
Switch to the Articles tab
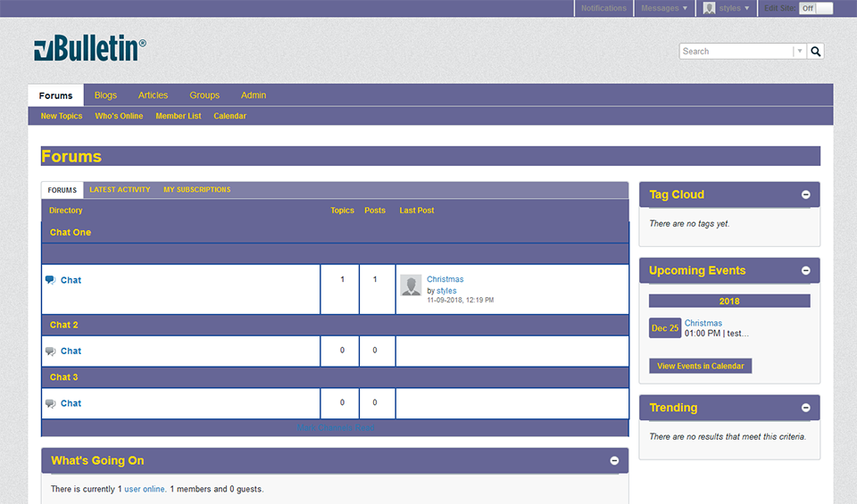(x=153, y=95)
